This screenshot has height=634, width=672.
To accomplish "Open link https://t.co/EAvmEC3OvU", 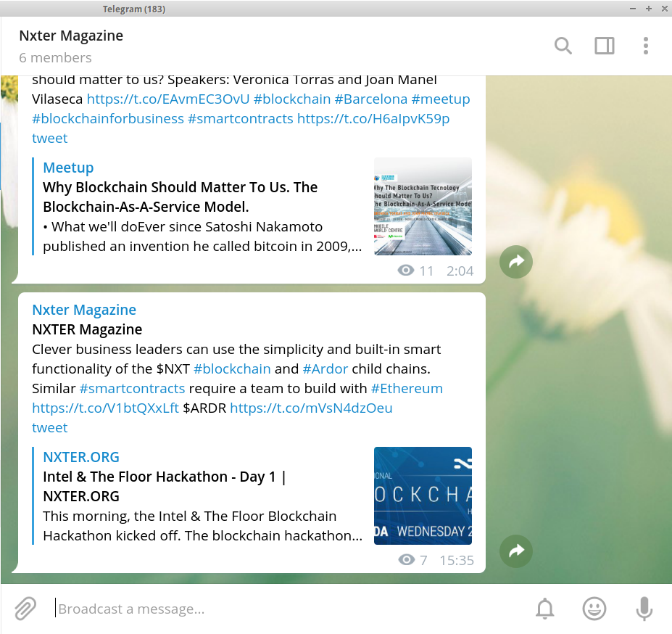I will click(168, 99).
